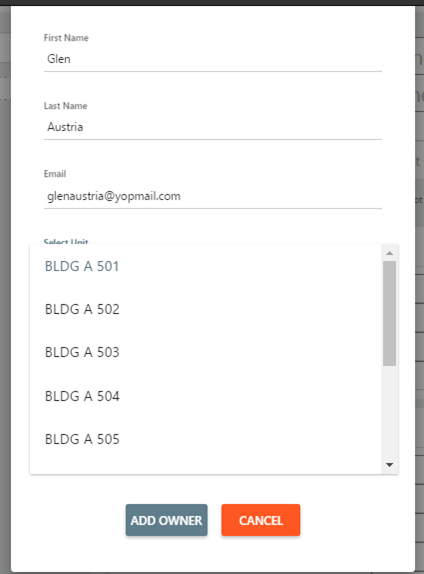The width and height of the screenshot is (424, 574).
Task: Choose BLDG A 502 unit option
Action: tap(205, 309)
